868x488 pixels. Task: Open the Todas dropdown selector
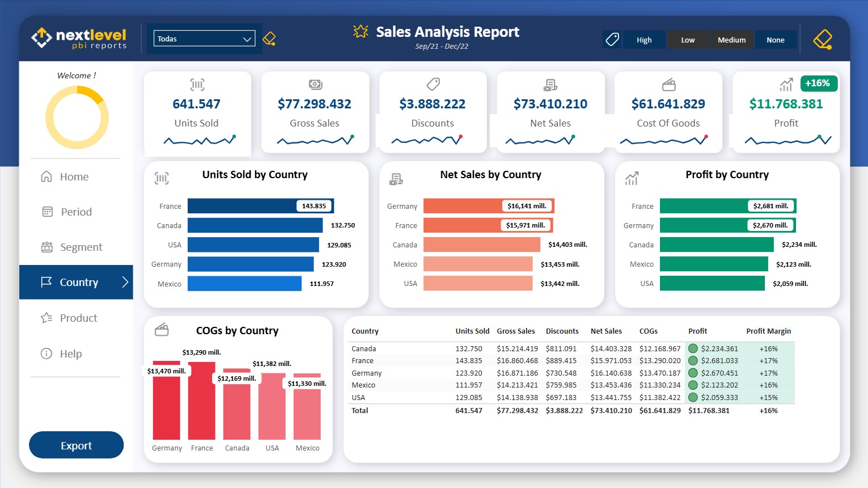204,39
